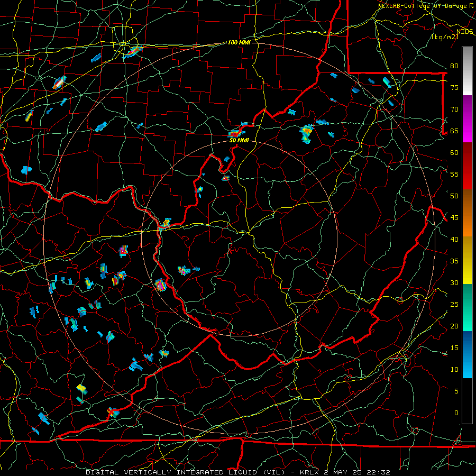476x476 pixels.
Task: Pick the dark red segment of the color bar
Action: pyautogui.click(x=467, y=166)
